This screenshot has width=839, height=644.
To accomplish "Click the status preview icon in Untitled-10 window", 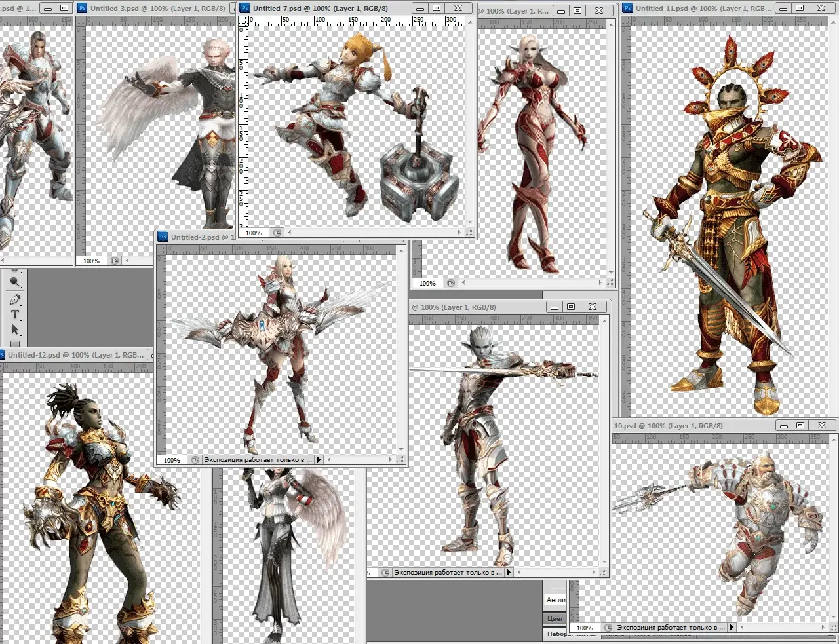I will [x=608, y=628].
